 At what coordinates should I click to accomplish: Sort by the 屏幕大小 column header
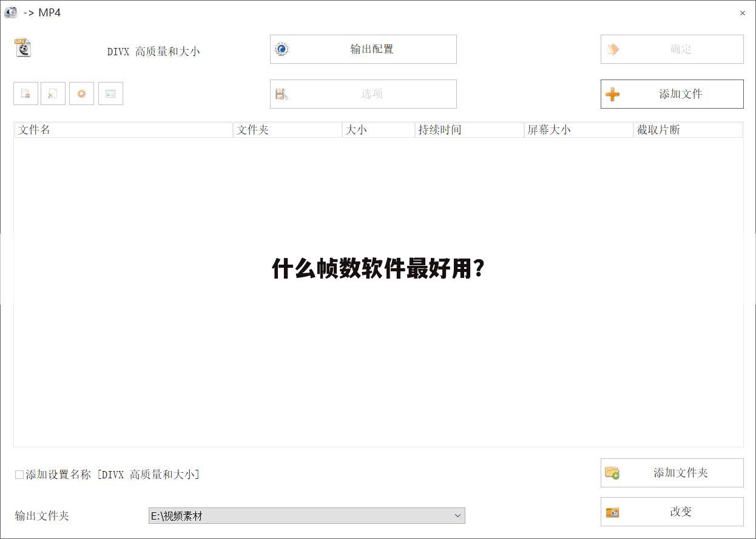click(579, 130)
